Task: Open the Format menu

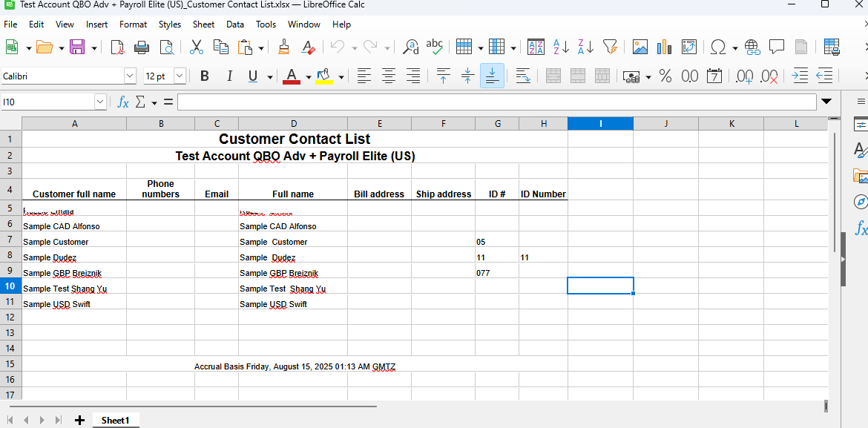Action: coord(134,24)
